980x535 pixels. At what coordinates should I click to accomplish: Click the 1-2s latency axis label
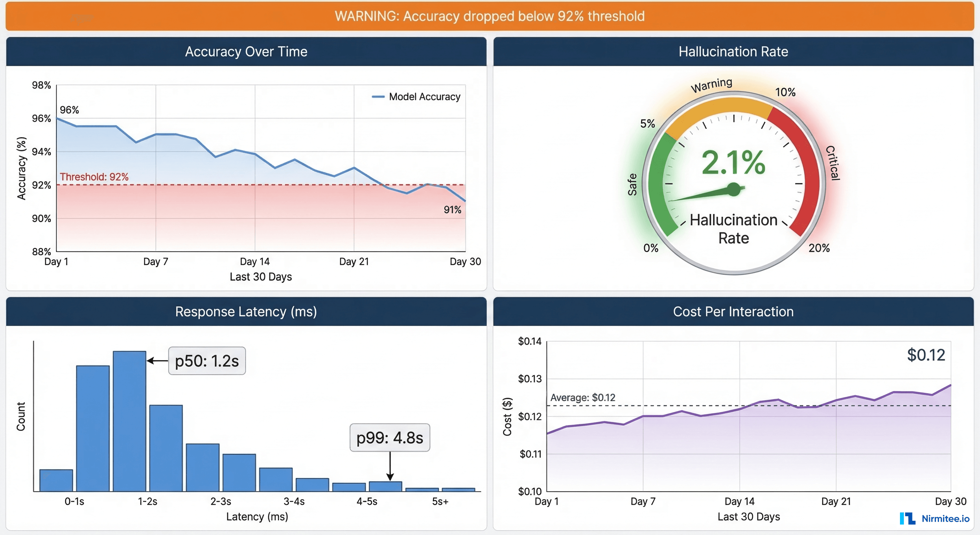[147, 502]
